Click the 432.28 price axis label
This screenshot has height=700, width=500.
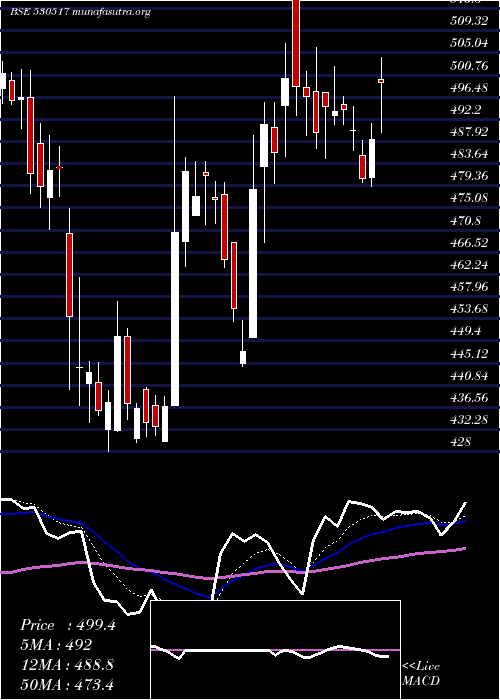(469, 419)
